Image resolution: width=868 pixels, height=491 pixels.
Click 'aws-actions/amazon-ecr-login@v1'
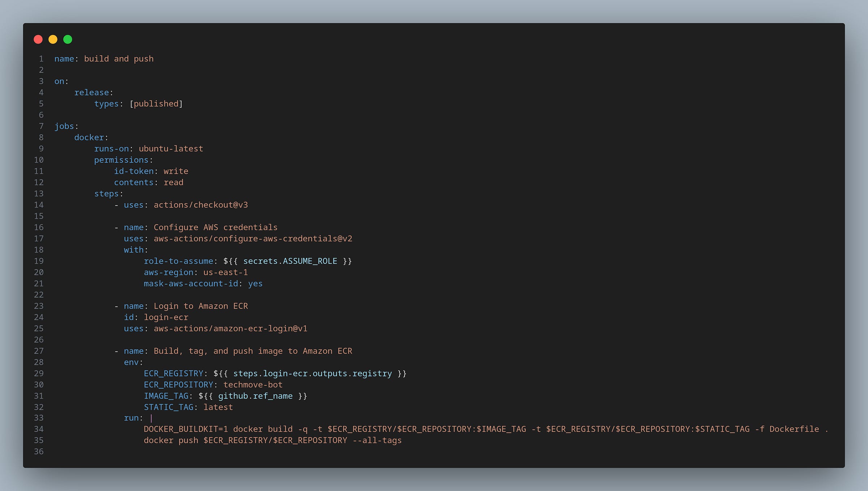230,329
